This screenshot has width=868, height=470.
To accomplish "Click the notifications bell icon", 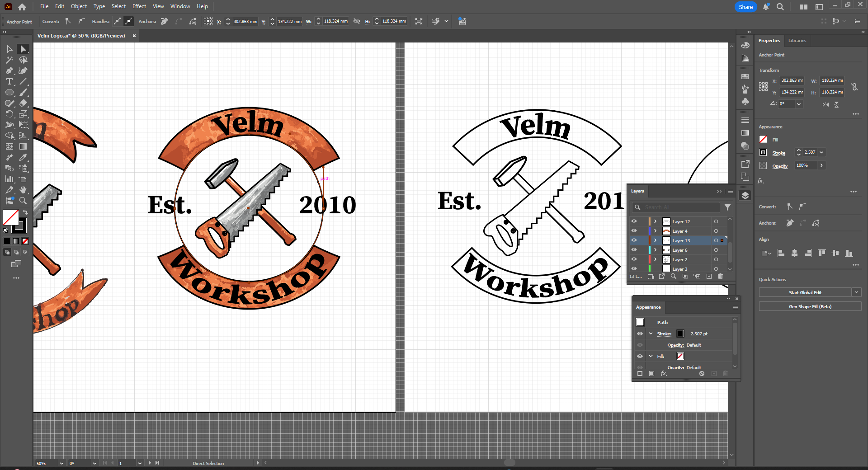I will point(766,7).
